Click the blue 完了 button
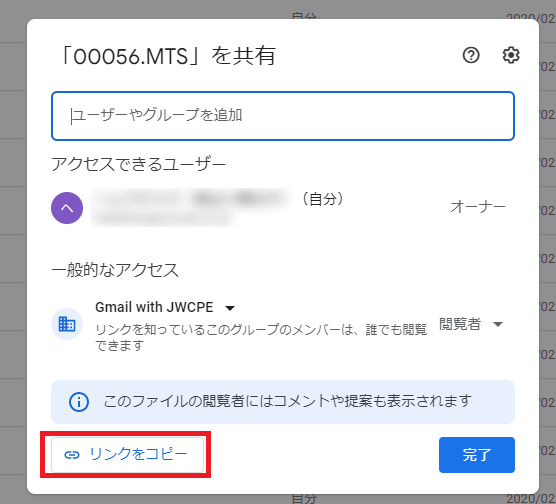Image resolution: width=556 pixels, height=504 pixels. pos(477,455)
